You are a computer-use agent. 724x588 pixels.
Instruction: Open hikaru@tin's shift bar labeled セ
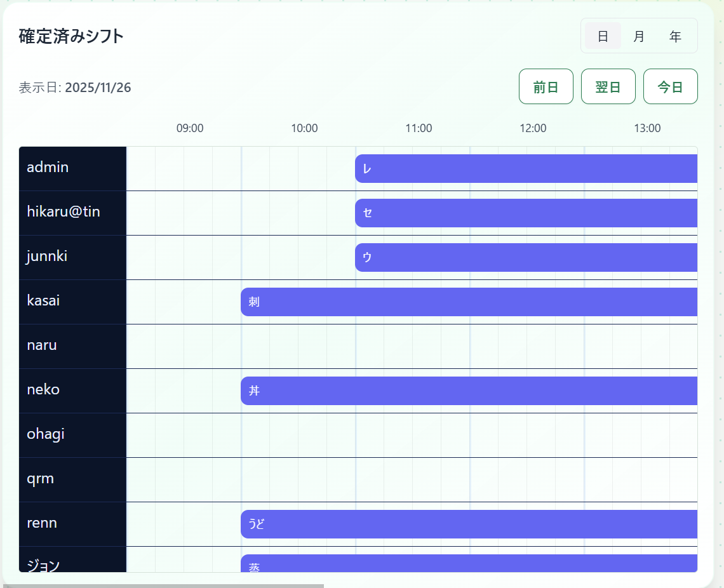coord(526,213)
